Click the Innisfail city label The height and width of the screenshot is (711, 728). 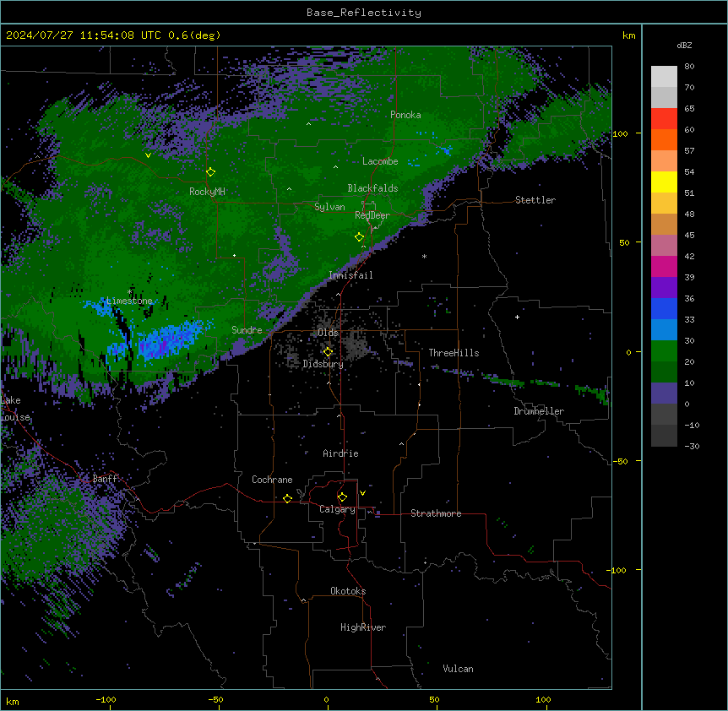point(350,275)
